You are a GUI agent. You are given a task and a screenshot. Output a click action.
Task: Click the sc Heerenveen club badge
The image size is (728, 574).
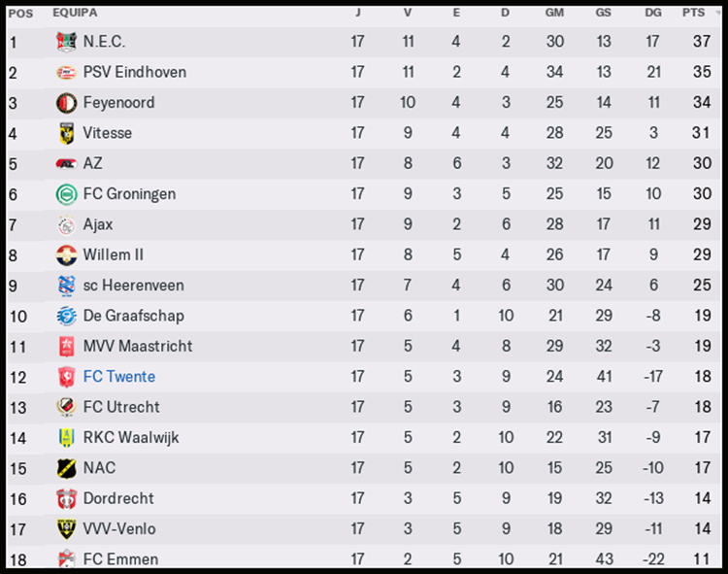click(x=66, y=286)
